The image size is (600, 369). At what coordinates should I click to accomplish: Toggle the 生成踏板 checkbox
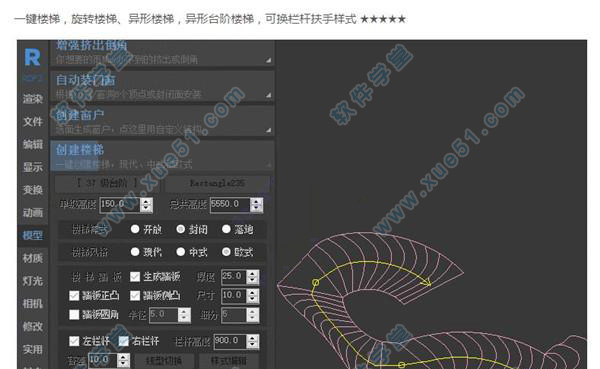coord(135,277)
